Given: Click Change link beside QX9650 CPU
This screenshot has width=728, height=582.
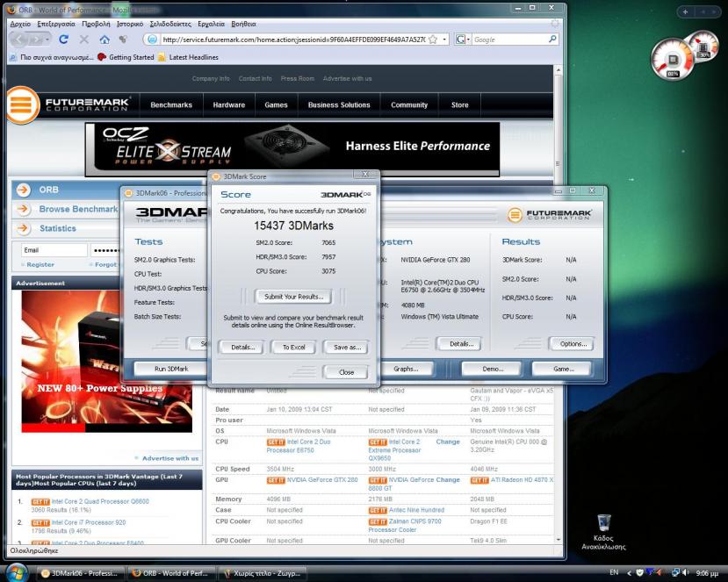Looking at the screenshot, I should [448, 442].
